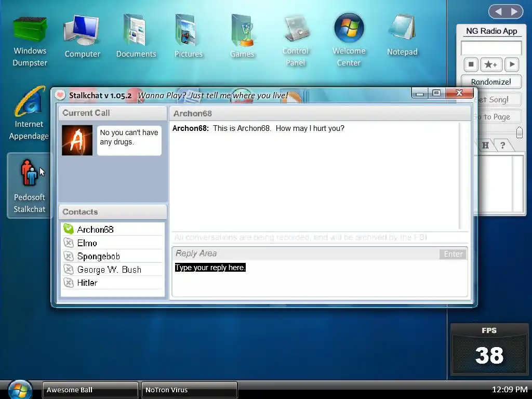532x399 pixels.
Task: Click the offline status icon beside Elmo
Action: [69, 243]
